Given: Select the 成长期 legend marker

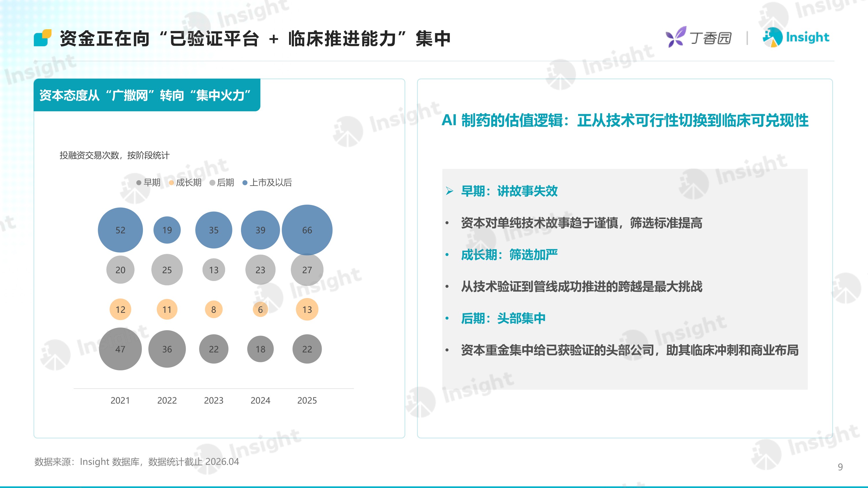Looking at the screenshot, I should coord(171,182).
